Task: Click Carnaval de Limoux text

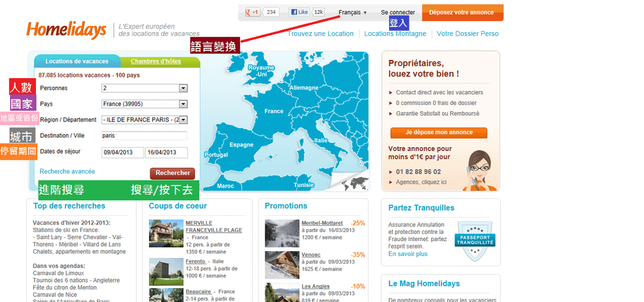Action: [x=58, y=273]
